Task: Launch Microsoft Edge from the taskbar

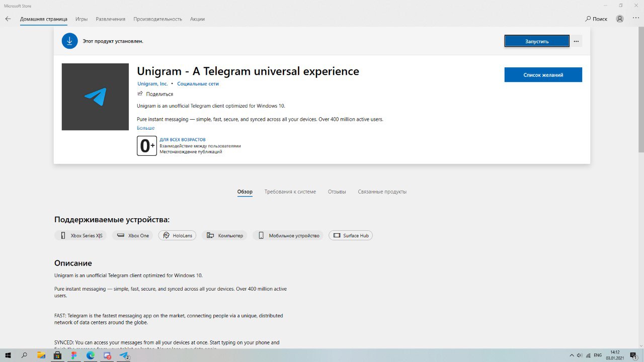Action: (91, 355)
